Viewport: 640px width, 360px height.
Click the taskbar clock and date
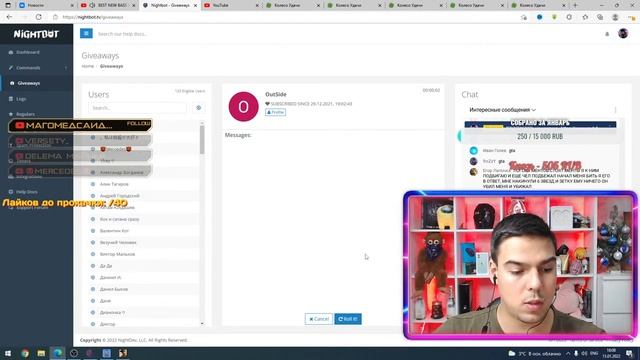[611, 353]
